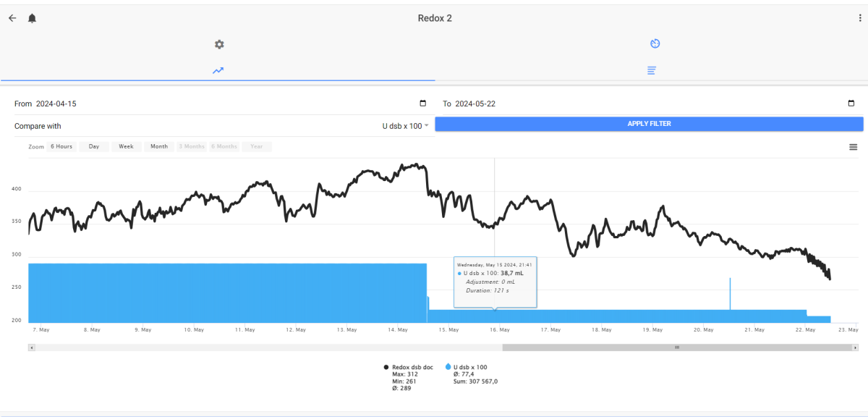868x417 pixels.
Task: Set zoom range to 6 Hours
Action: tap(61, 146)
